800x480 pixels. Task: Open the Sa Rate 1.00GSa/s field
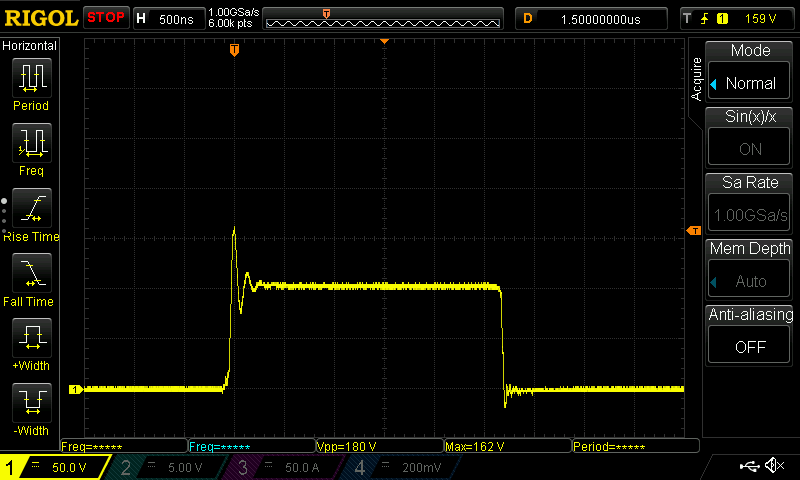(x=750, y=214)
